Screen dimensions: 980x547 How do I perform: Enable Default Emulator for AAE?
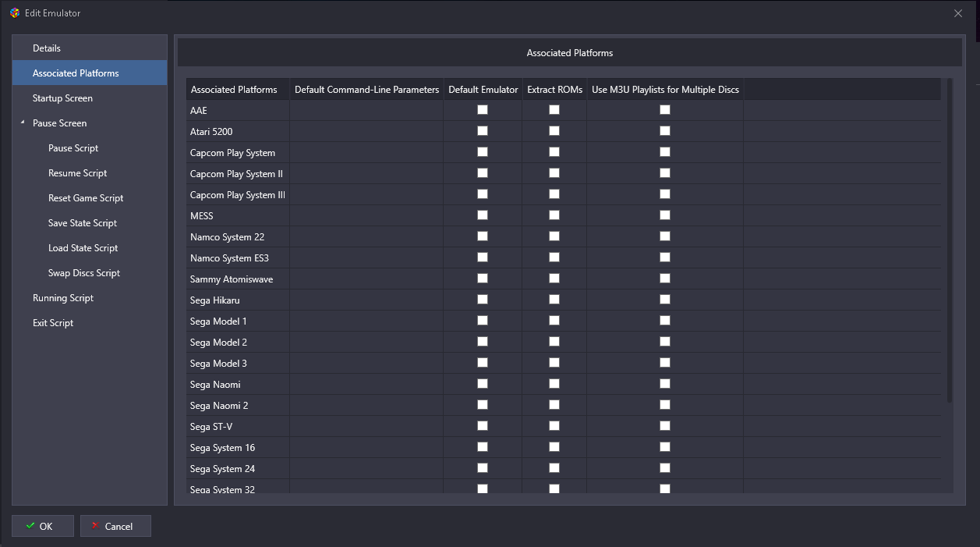click(x=483, y=110)
